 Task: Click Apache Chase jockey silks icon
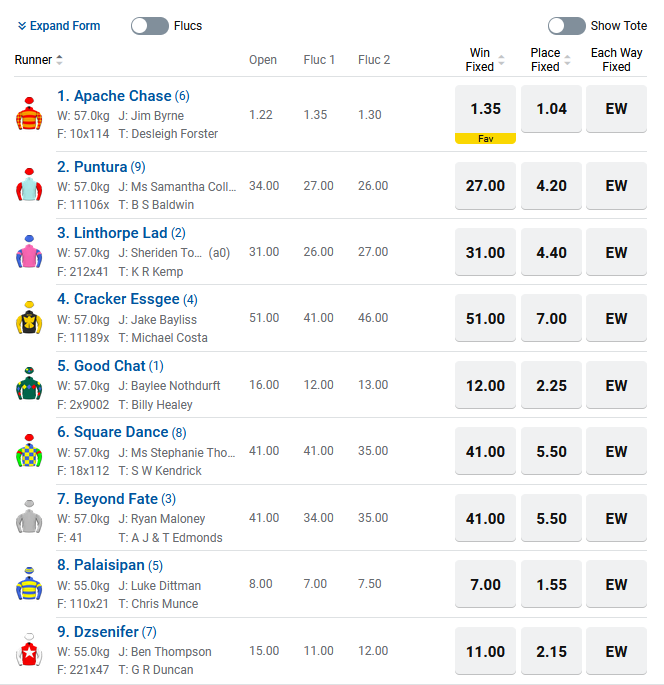point(27,115)
